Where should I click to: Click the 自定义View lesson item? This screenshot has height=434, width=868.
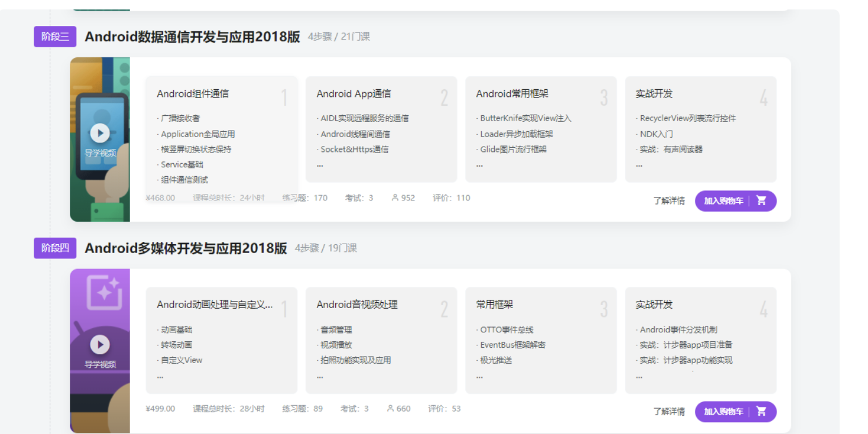pyautogui.click(x=180, y=360)
